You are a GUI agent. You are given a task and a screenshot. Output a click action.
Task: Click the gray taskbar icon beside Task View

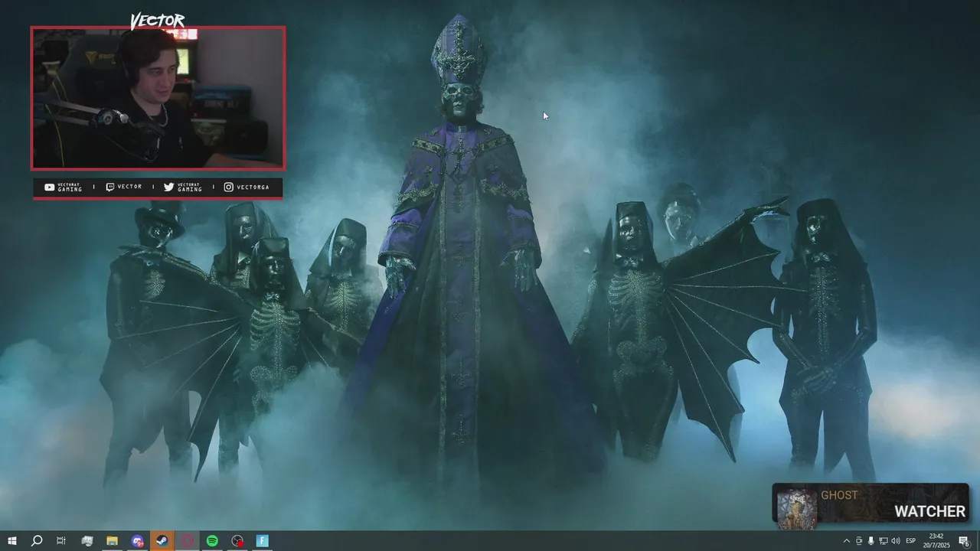87,541
